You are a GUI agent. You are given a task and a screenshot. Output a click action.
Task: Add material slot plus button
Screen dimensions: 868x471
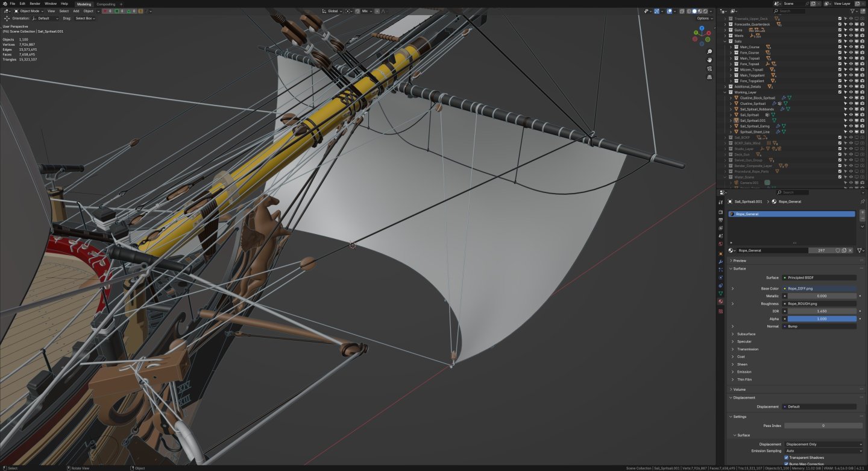862,212
